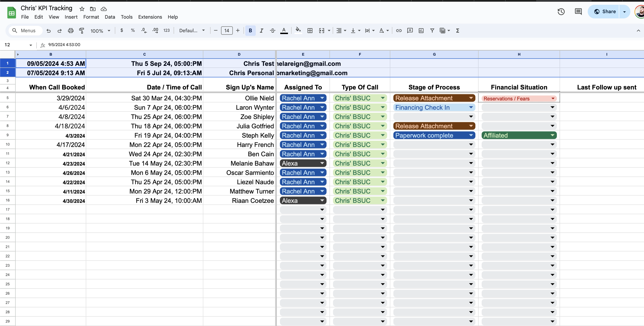Click the Redo icon
The image size is (644, 326).
click(59, 30)
